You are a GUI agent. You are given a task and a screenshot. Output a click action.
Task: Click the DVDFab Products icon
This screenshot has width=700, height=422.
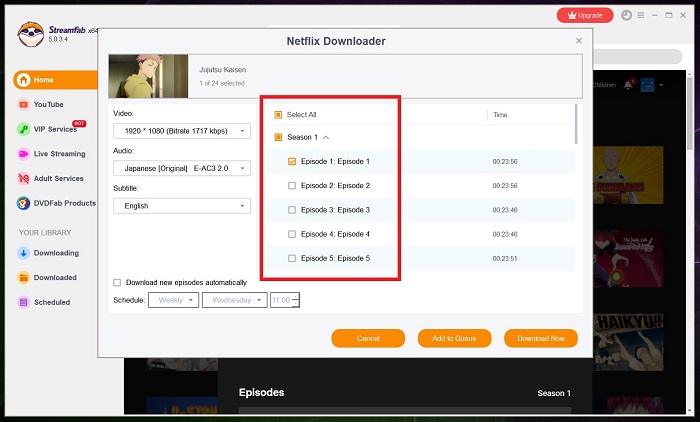[23, 203]
